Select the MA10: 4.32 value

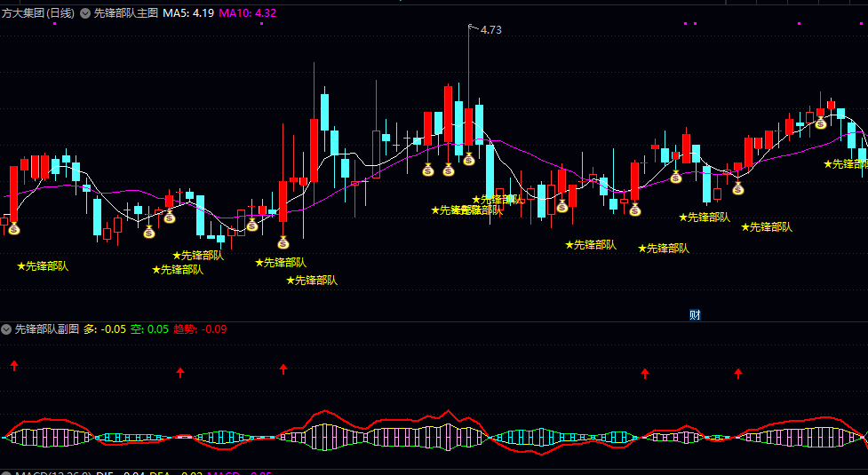[x=248, y=13]
